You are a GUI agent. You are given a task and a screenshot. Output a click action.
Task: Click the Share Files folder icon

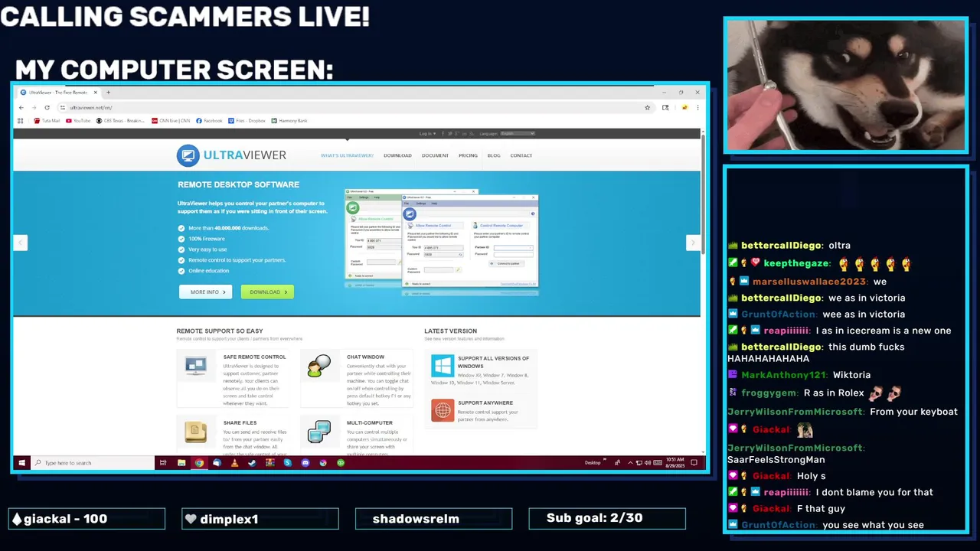[x=196, y=432]
